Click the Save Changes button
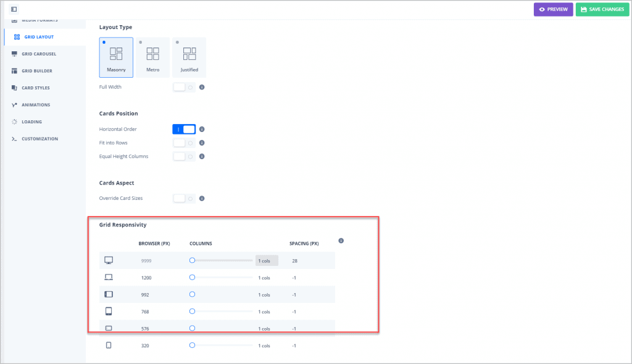632x364 pixels. 602,9
